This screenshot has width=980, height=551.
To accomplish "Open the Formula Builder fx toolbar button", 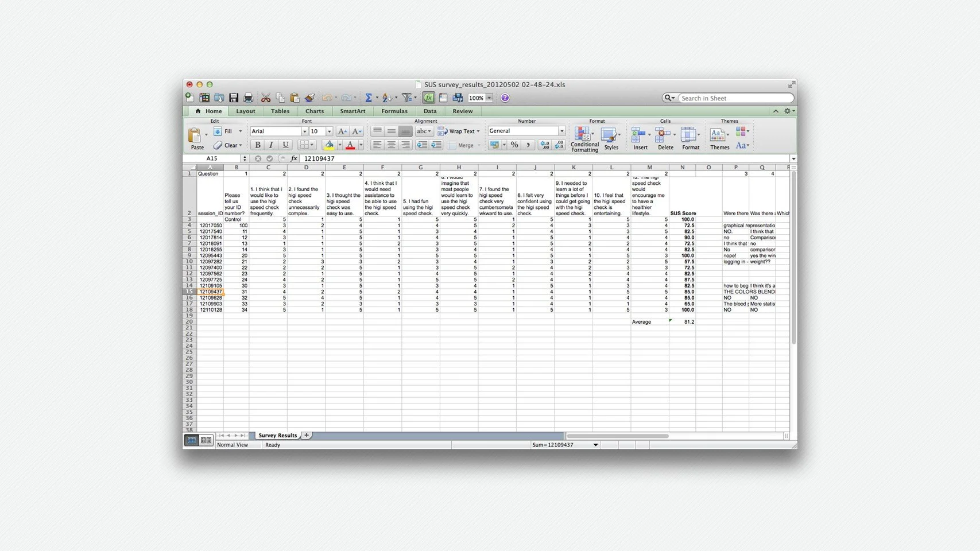I will coord(428,98).
